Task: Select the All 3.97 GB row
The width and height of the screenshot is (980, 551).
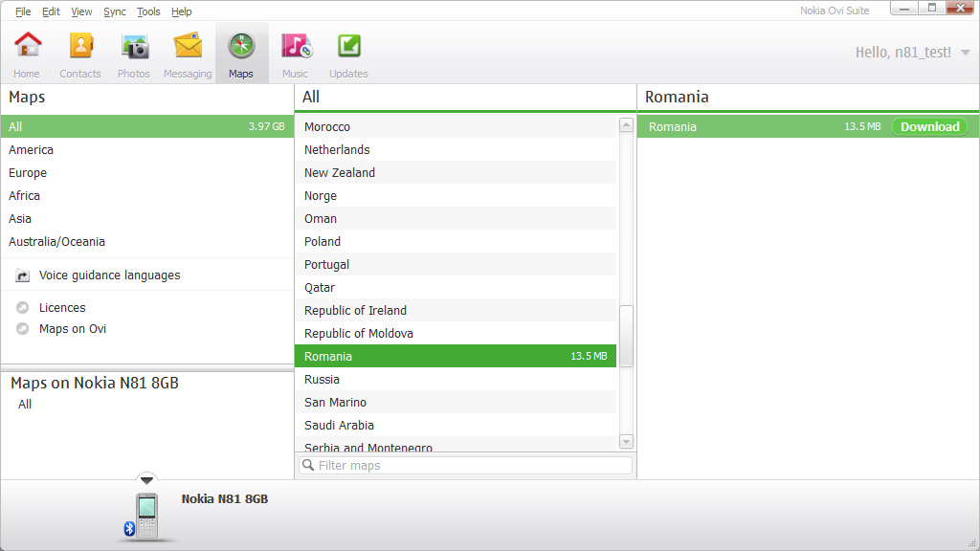Action: 147,127
